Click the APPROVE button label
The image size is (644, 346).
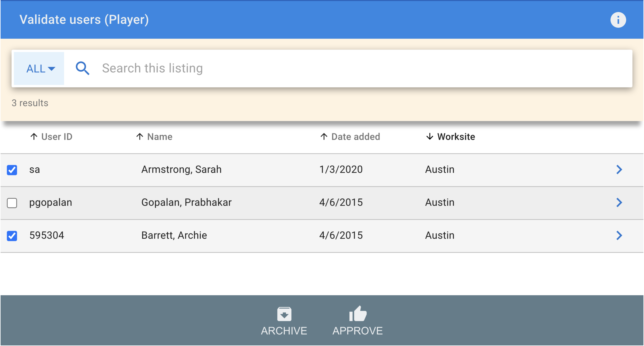click(x=358, y=331)
